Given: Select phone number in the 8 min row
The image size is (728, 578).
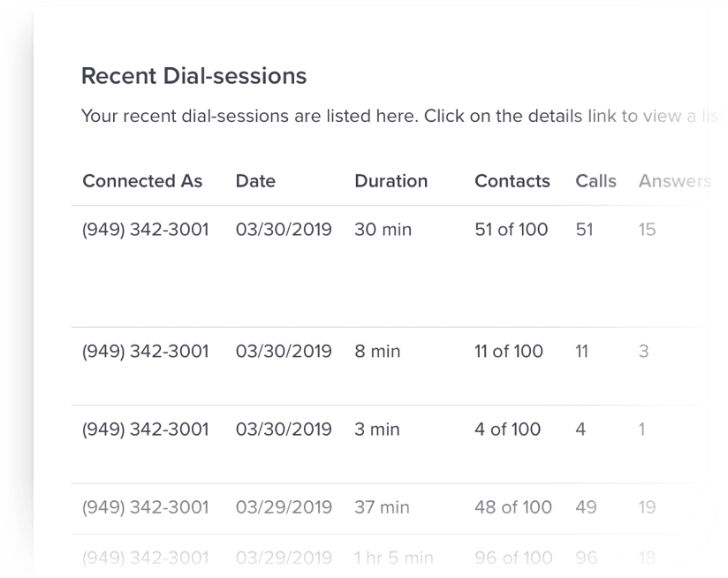Looking at the screenshot, I should click(145, 352).
